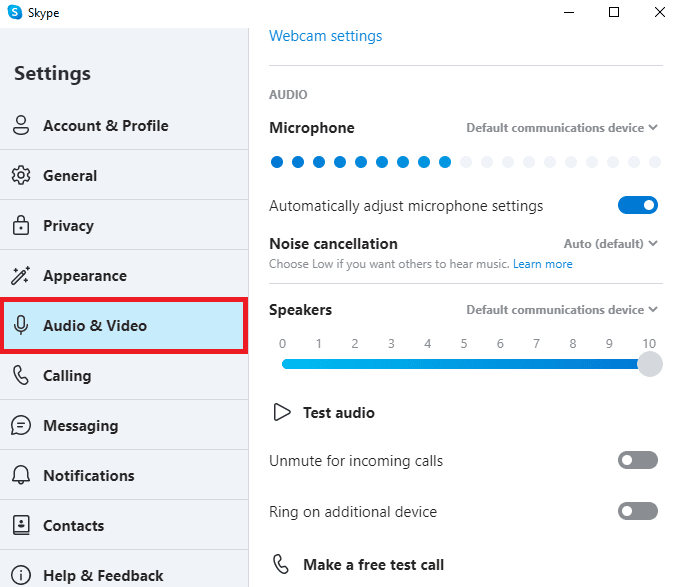Open Messaging settings
This screenshot has height=587, width=679.
124,426
